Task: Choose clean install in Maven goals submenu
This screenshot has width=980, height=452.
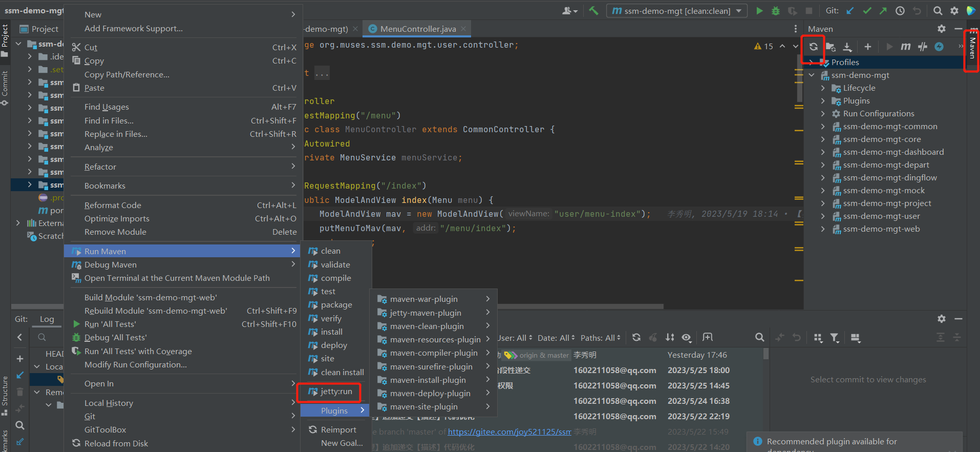Action: point(336,373)
